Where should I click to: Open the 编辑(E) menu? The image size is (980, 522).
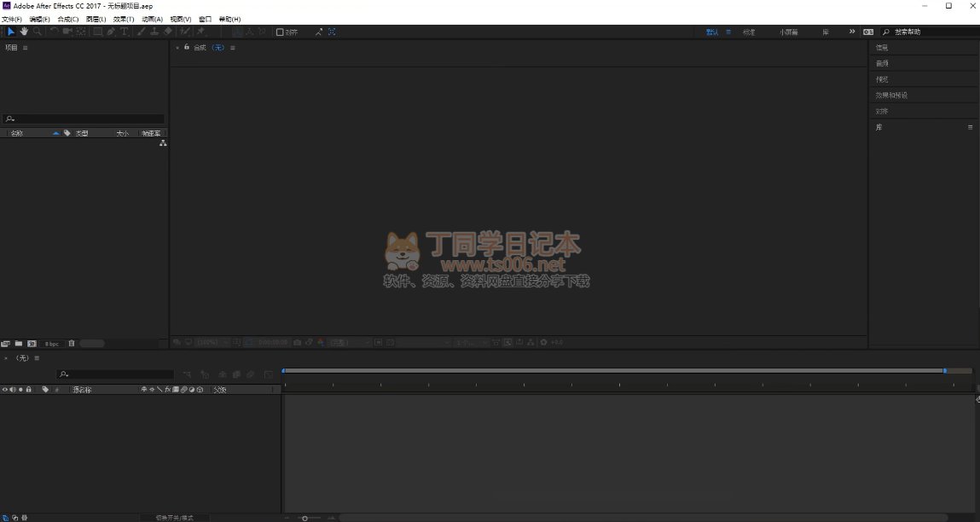pos(39,20)
